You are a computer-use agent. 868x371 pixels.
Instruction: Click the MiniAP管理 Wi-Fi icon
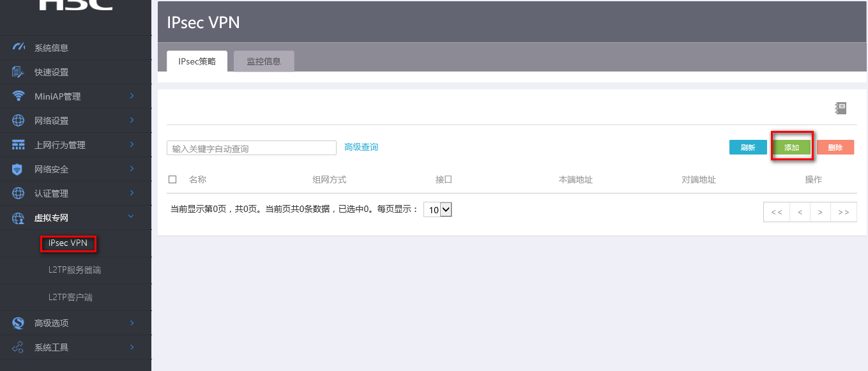pyautogui.click(x=19, y=96)
